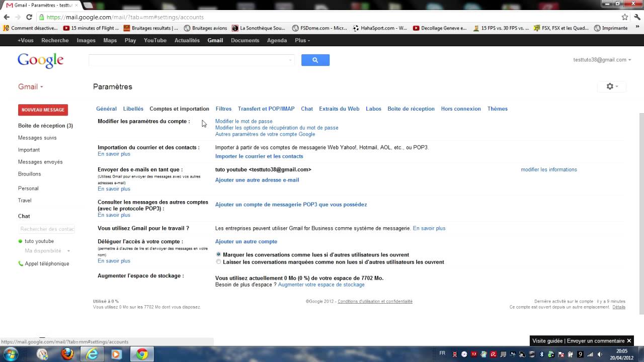Switch to the Chrome taskbar icon
This screenshot has height=362, width=644.
click(x=142, y=354)
